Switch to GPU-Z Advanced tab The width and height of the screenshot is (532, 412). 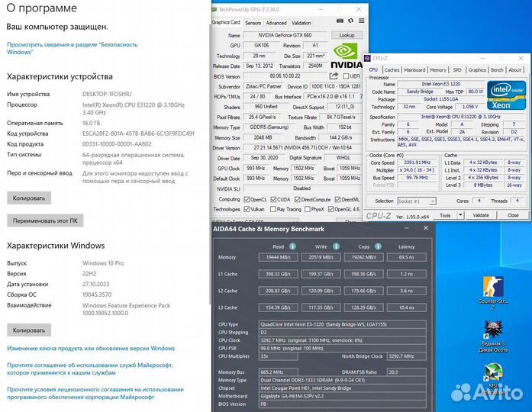pos(276,23)
